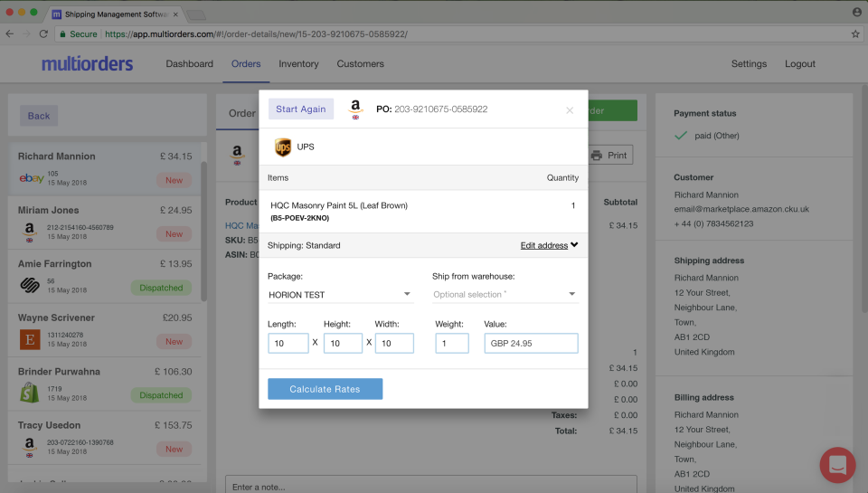868x493 pixels.
Task: Select Amie Farrington order
Action: point(105,277)
